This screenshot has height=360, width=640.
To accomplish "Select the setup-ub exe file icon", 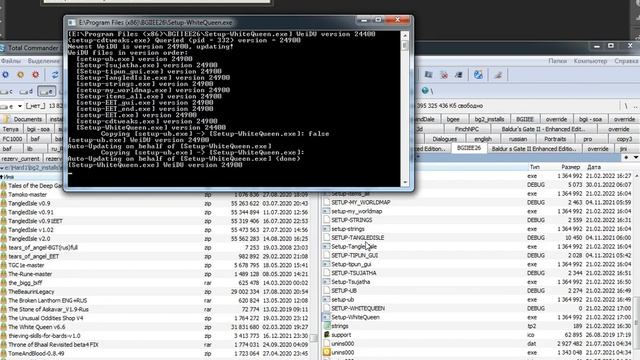I will click(326, 300).
